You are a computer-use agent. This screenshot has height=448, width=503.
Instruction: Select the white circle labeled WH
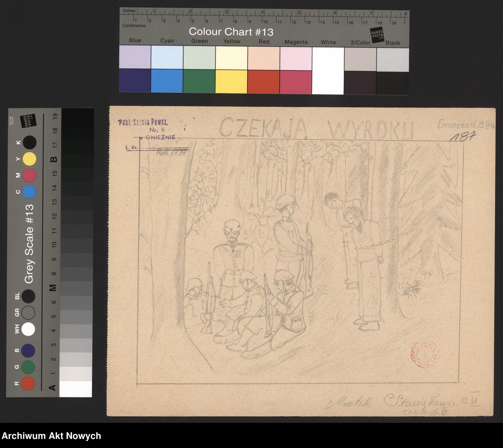pos(28,329)
